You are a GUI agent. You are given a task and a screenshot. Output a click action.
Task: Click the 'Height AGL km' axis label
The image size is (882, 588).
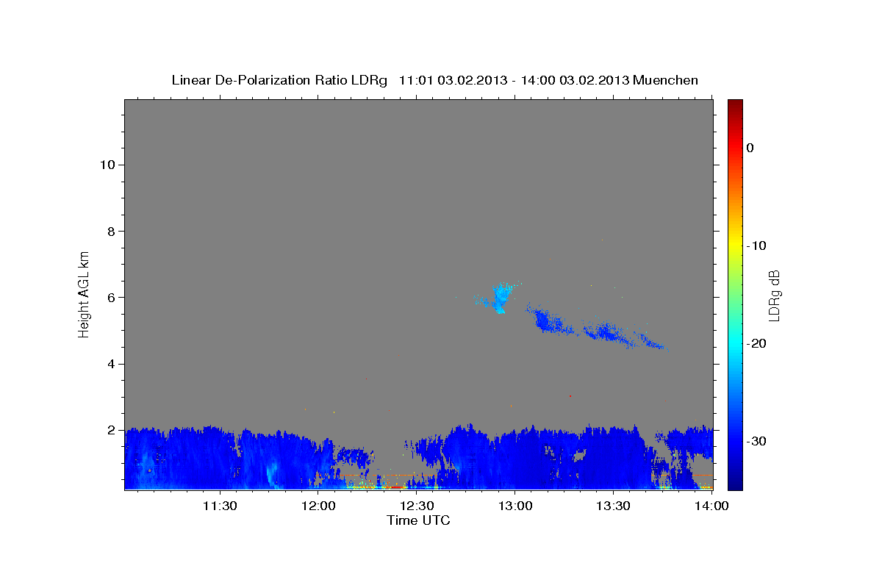85,293
